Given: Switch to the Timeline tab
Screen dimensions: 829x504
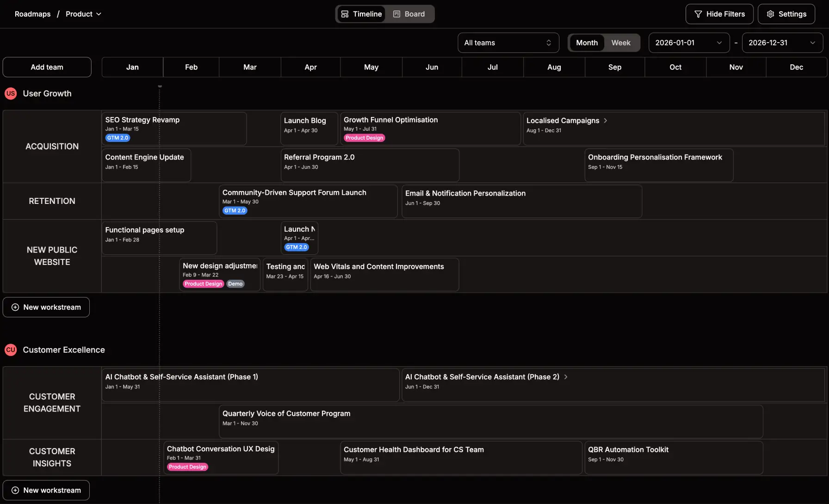Looking at the screenshot, I should coord(361,14).
